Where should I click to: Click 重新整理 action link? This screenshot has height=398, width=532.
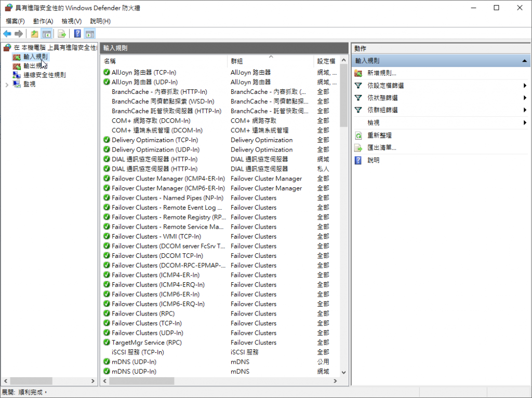point(379,135)
